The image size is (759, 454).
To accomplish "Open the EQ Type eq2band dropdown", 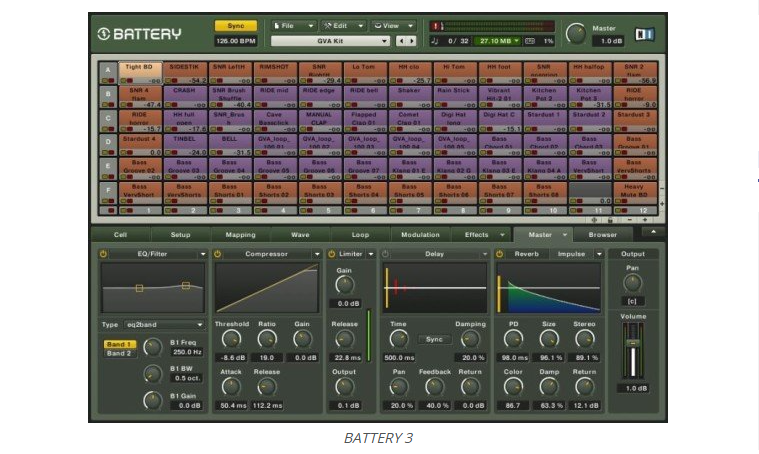I will pyautogui.click(x=164, y=325).
